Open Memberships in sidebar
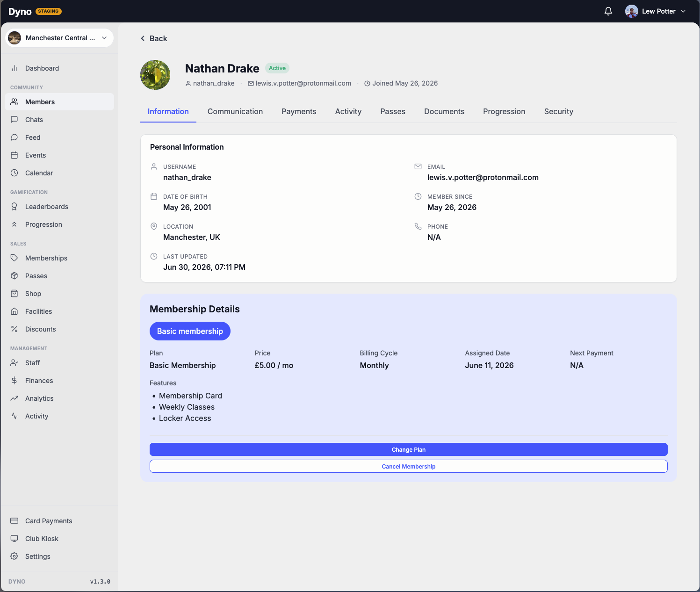 point(59,258)
